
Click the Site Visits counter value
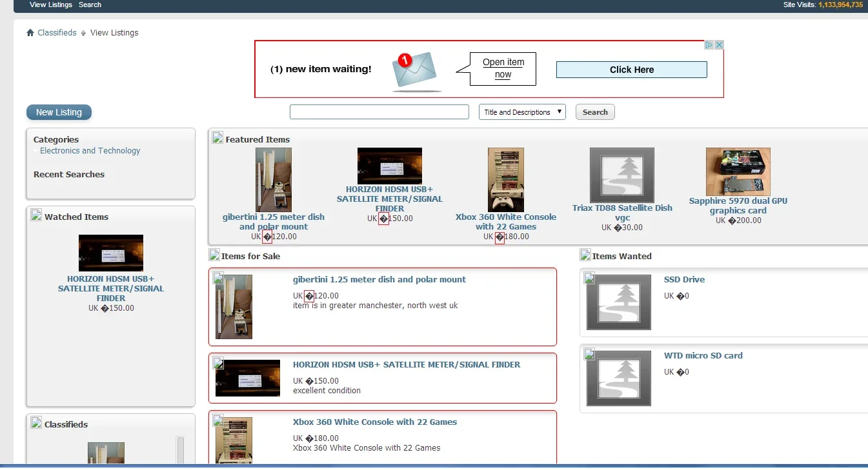point(840,5)
